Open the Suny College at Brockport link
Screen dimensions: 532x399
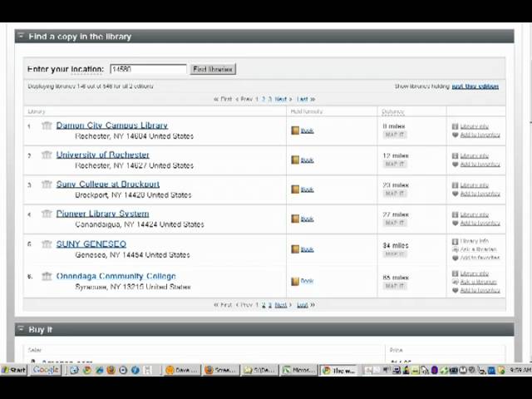click(x=108, y=185)
